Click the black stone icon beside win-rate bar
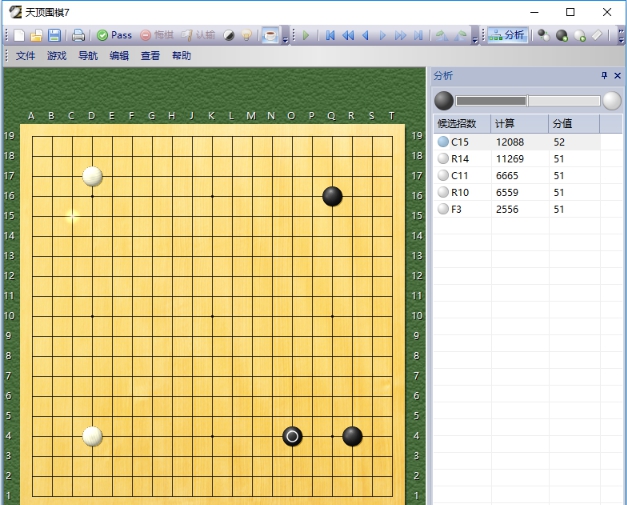This screenshot has height=505, width=627. pyautogui.click(x=444, y=101)
